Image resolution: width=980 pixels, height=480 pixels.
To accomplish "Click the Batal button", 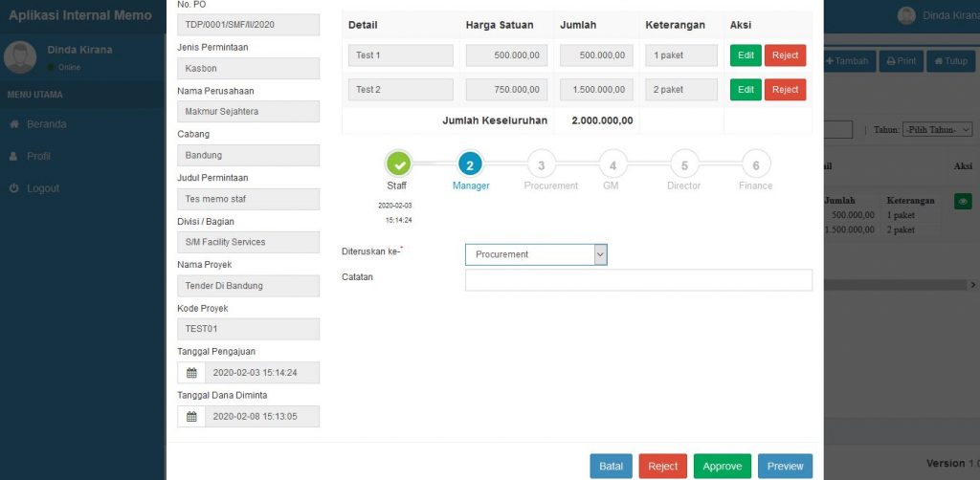I will [x=612, y=467].
